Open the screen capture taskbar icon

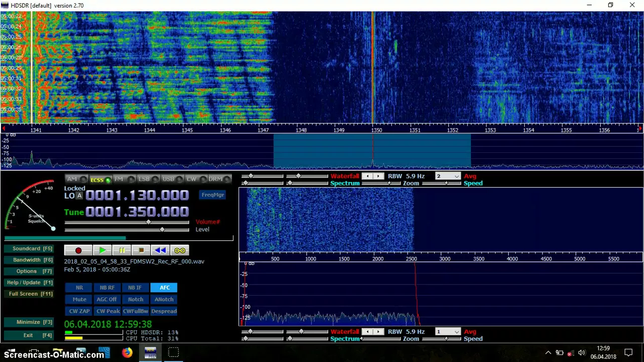pyautogui.click(x=174, y=352)
